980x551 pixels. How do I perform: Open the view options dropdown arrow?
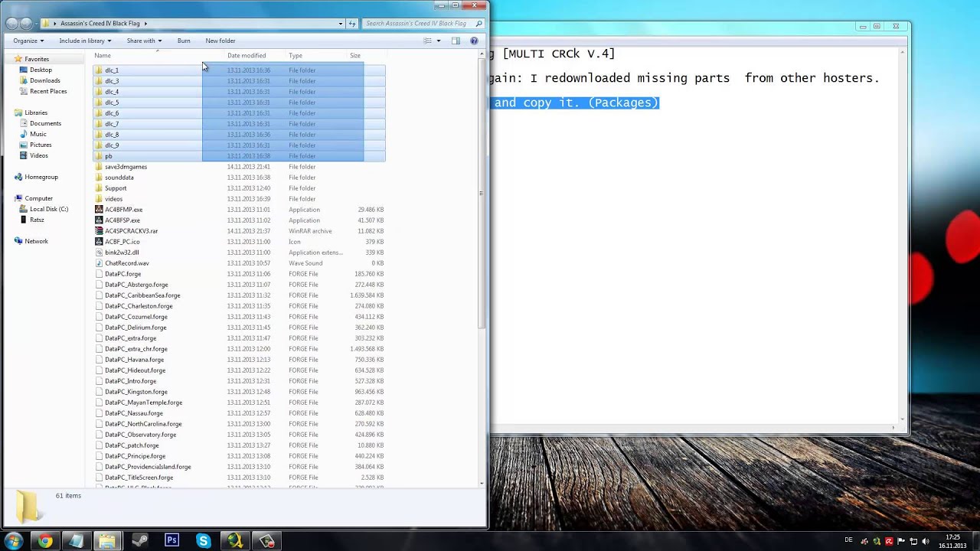point(438,41)
